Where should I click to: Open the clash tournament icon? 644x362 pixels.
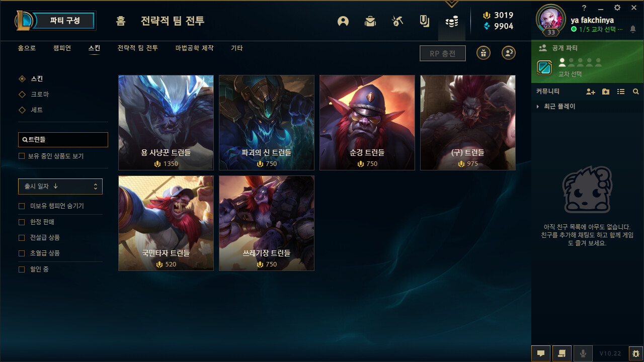[397, 21]
